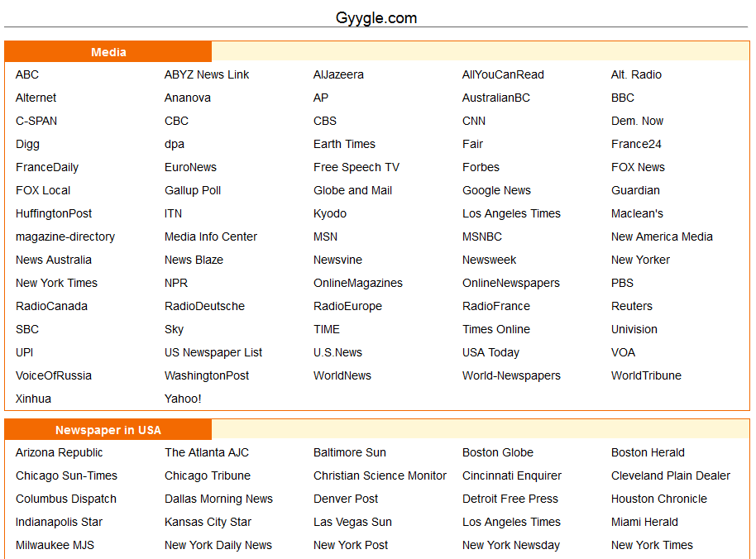Visit Globe and Mail
Viewport: 756px width, 559px height.
click(353, 190)
